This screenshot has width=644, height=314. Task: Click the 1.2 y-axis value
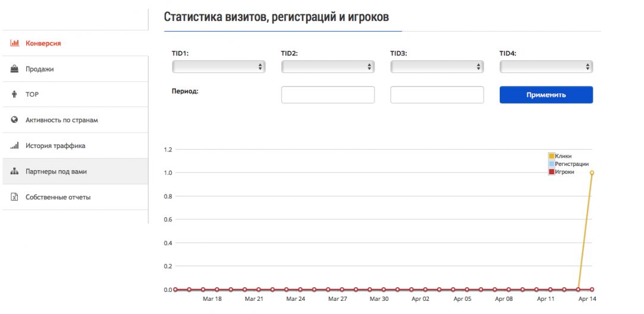pyautogui.click(x=168, y=149)
